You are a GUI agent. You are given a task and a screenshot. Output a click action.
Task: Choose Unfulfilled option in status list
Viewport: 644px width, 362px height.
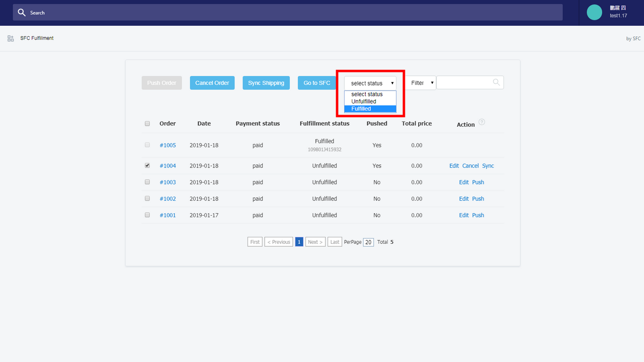coord(370,102)
